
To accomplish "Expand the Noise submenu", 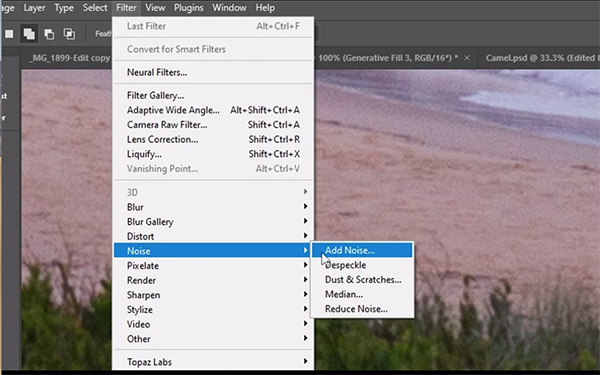I will tap(213, 251).
